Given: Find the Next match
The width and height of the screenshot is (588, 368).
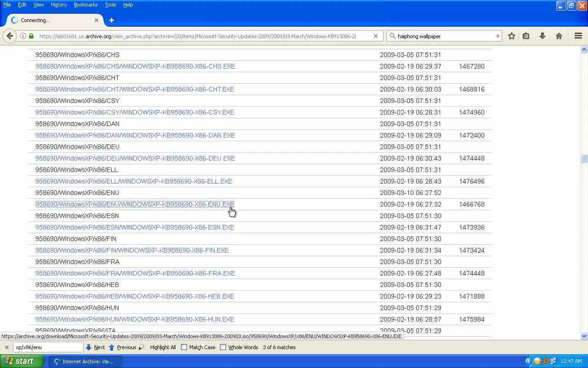Looking at the screenshot, I should tap(95, 347).
